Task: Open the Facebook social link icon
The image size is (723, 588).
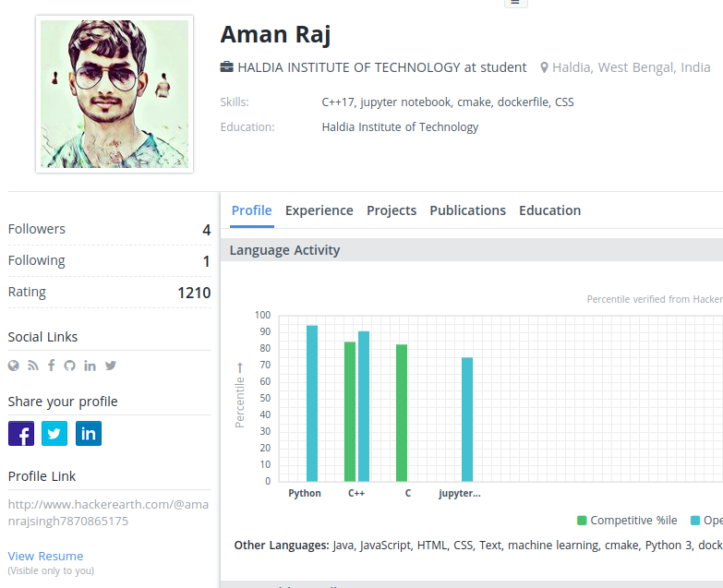Action: coord(51,366)
